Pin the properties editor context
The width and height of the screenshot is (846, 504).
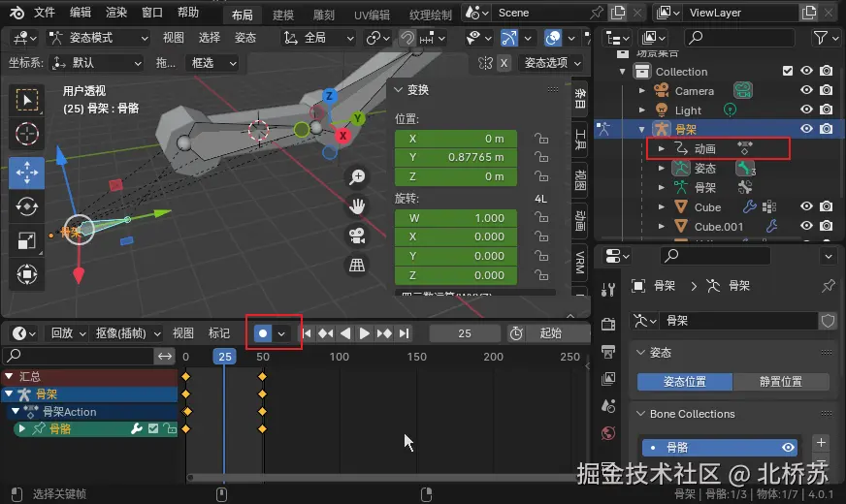coord(828,286)
